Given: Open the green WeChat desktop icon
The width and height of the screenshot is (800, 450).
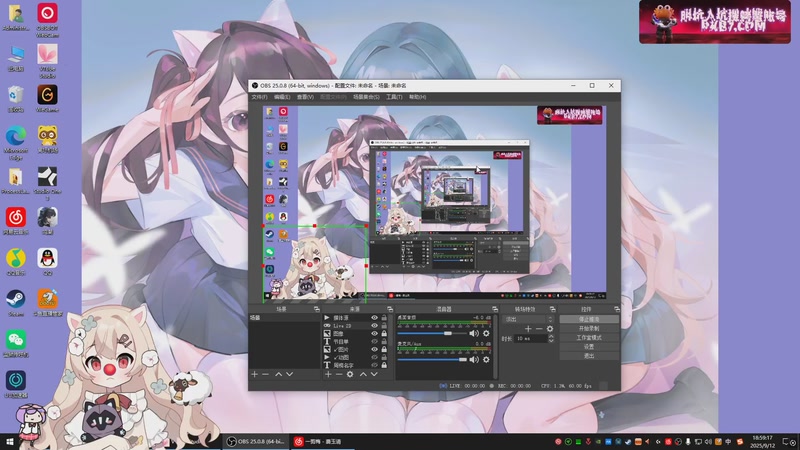Looking at the screenshot, I should click(16, 344).
